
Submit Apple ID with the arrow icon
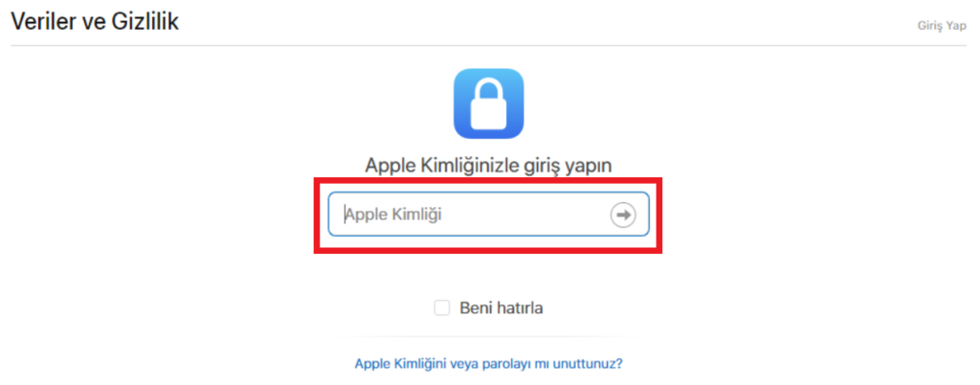tap(622, 215)
